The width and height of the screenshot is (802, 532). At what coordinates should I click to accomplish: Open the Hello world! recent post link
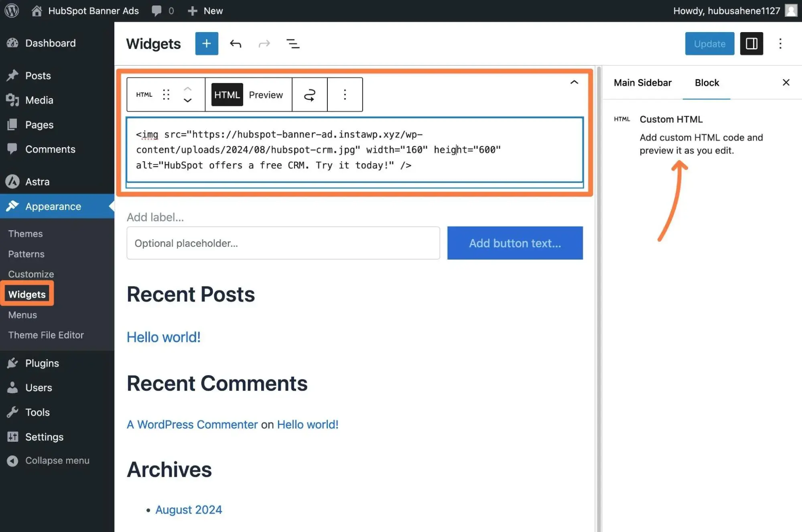pos(163,337)
